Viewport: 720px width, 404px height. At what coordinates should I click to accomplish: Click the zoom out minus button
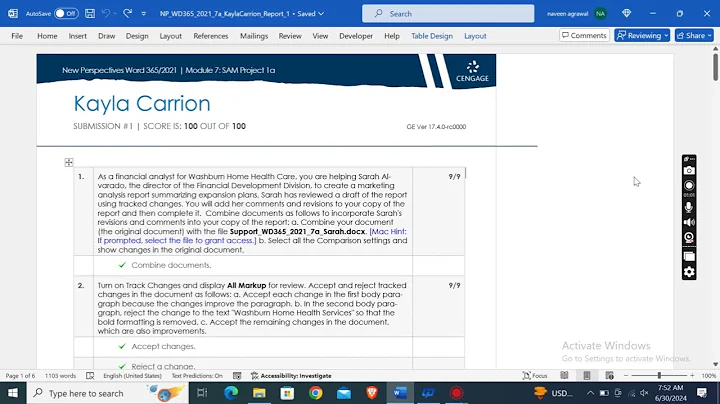tap(625, 376)
